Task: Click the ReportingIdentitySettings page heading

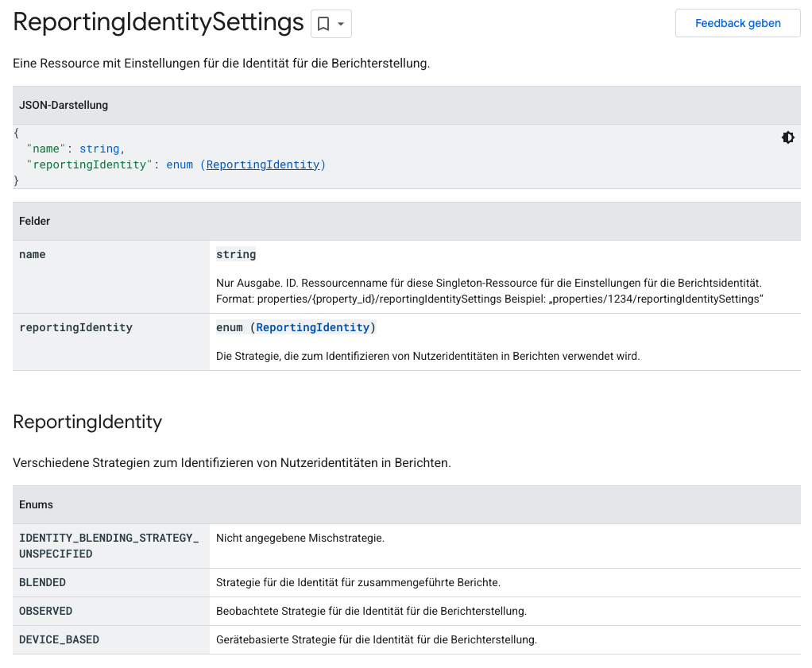Action: click(x=158, y=22)
